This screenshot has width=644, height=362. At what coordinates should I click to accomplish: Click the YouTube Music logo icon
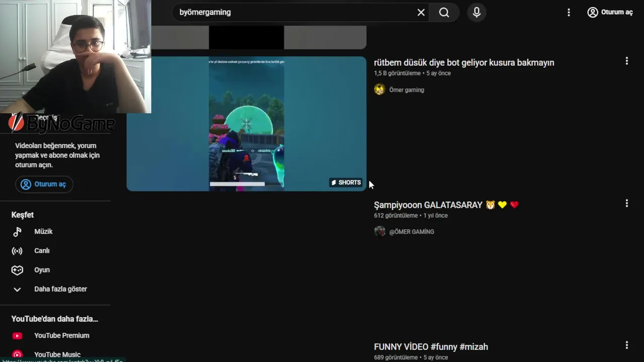pyautogui.click(x=17, y=355)
